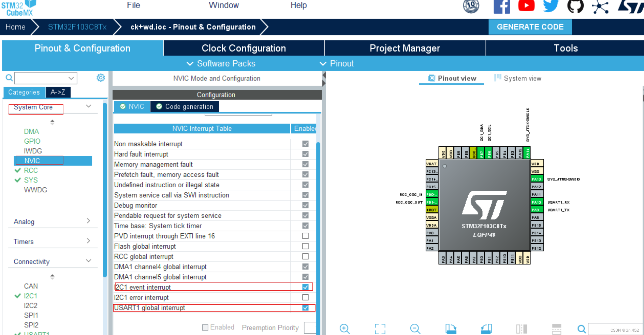Click the vertical flip view icon

pyautogui.click(x=522, y=329)
